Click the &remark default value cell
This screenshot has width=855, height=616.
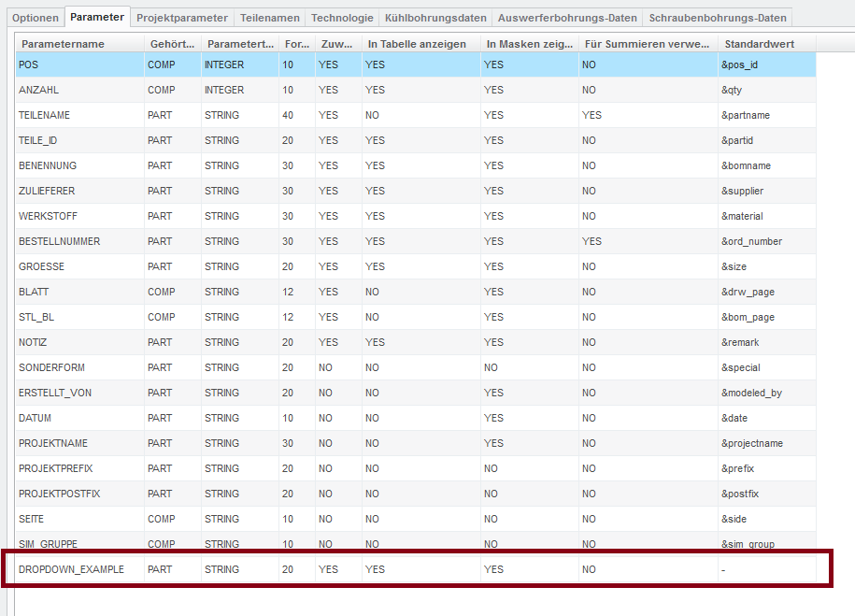point(767,342)
